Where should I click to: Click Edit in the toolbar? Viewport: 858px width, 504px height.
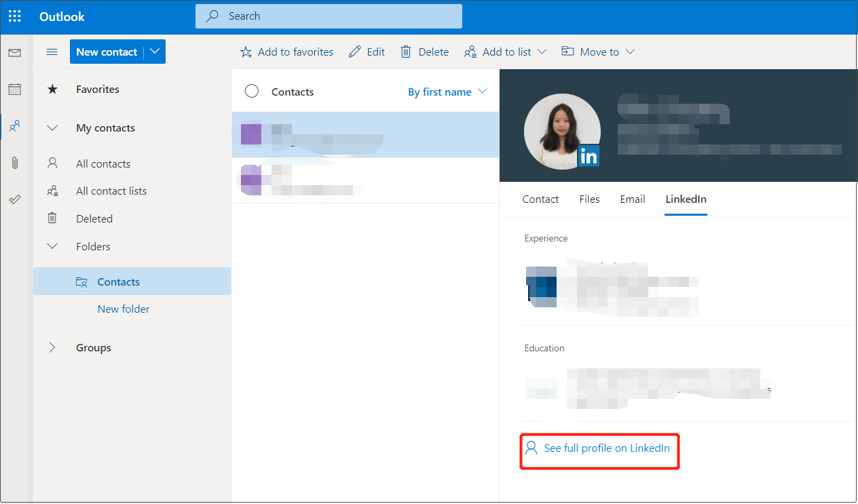click(367, 52)
